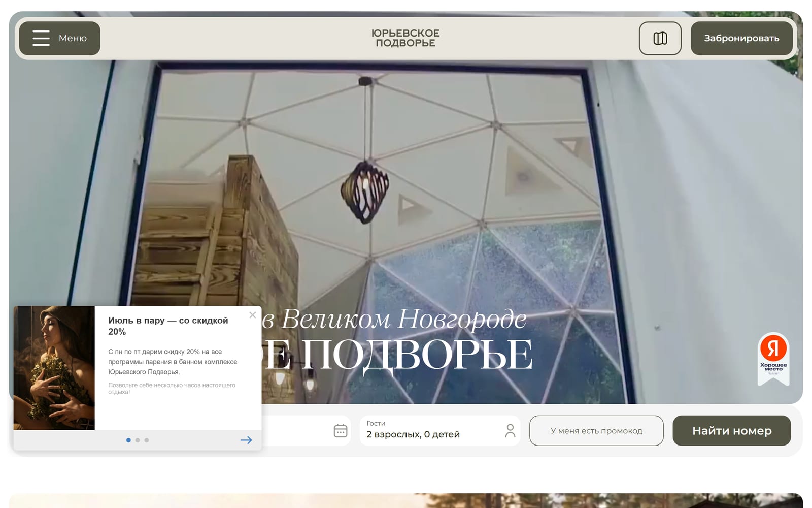Click the text 'Позвольте себе несколько часов'

(172, 389)
